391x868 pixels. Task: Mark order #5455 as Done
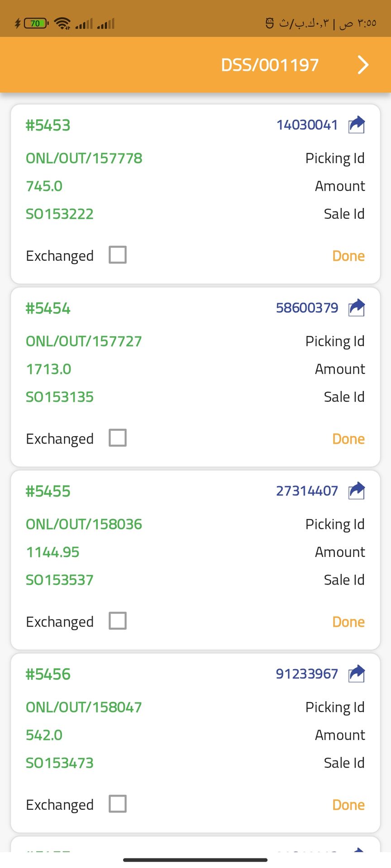(x=348, y=622)
